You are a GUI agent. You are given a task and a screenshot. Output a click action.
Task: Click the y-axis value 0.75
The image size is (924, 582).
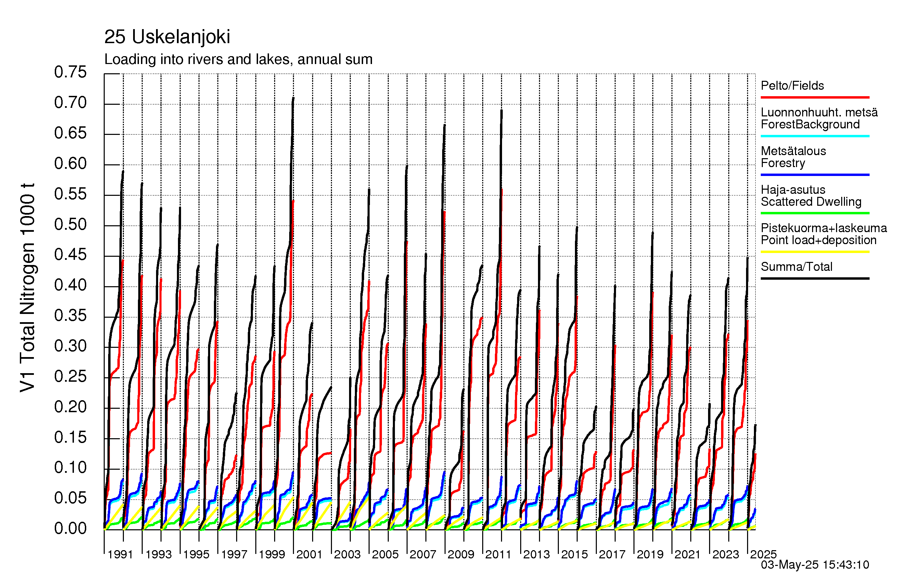point(70,72)
